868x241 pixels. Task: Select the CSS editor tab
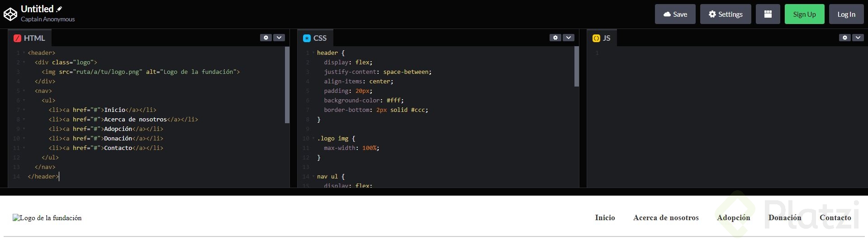[x=315, y=38]
